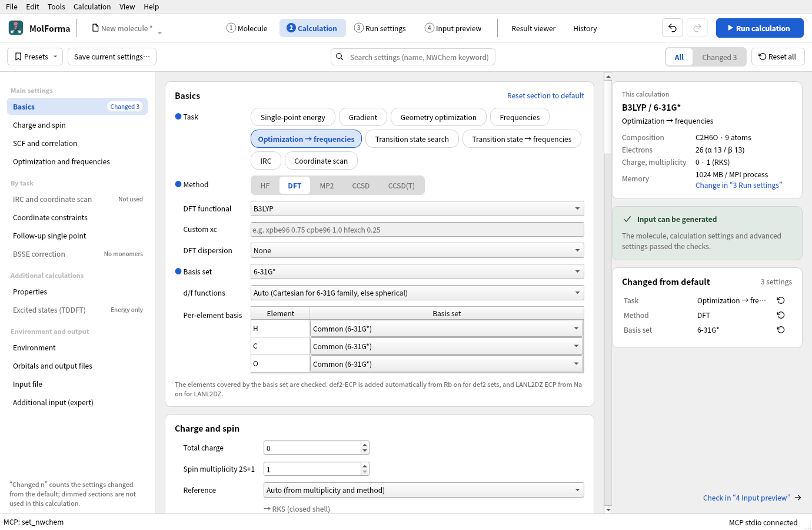Select the Transition state search task
The width and height of the screenshot is (812, 530).
pos(412,139)
